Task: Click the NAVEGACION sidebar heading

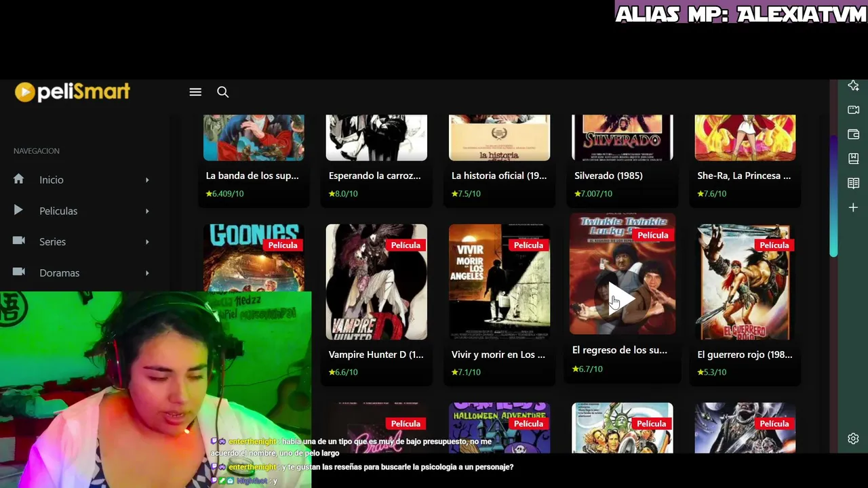Action: [37, 151]
